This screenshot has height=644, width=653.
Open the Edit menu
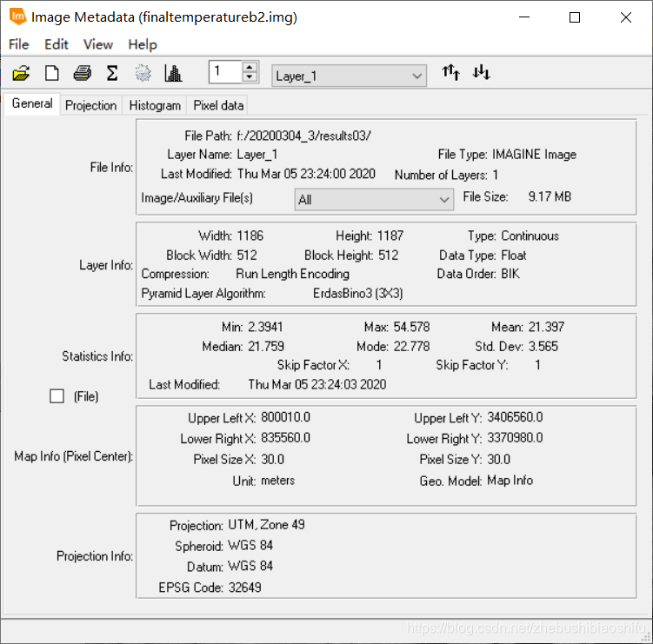[x=57, y=44]
